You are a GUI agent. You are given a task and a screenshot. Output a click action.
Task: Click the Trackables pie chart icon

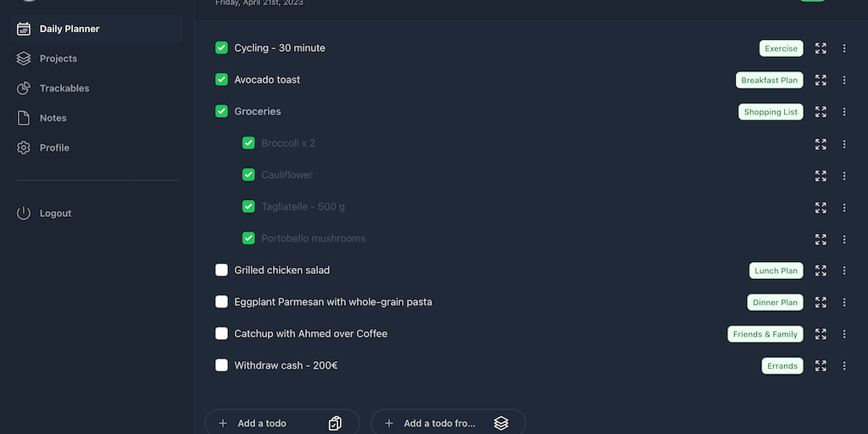[x=24, y=88]
